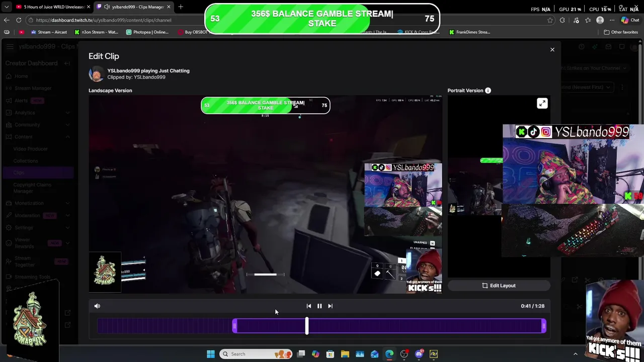Open the first bookmarks bar icon
The width and height of the screenshot is (644, 362).
[x=7, y=32]
